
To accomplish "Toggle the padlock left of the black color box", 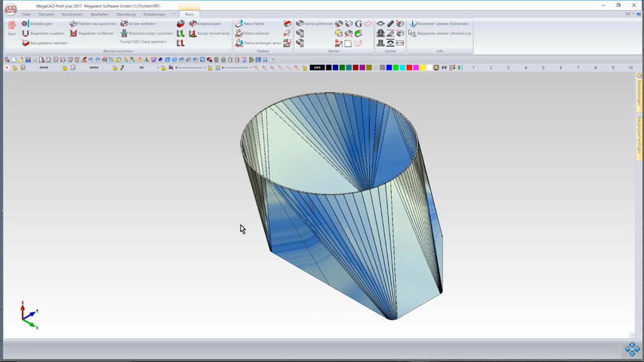I will tap(304, 68).
